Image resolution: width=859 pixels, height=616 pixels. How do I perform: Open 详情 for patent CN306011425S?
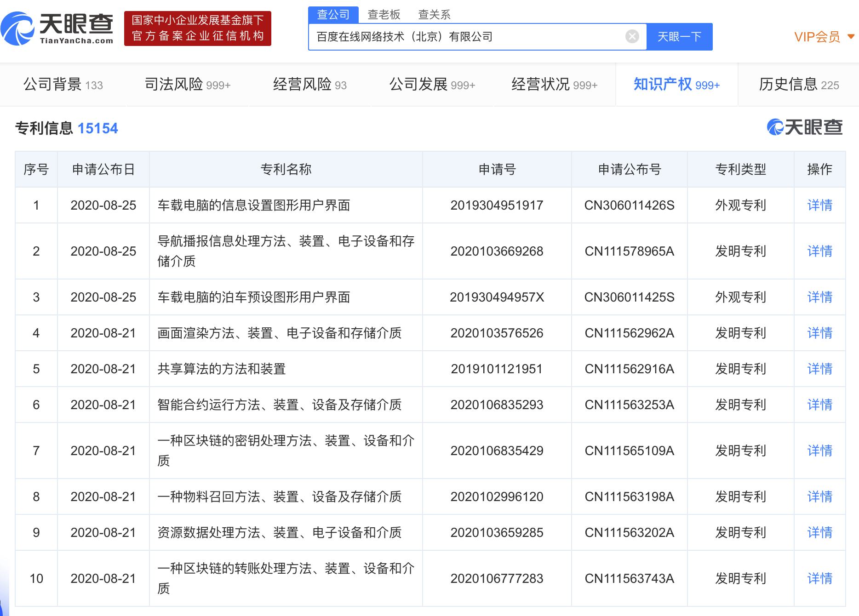coord(819,297)
